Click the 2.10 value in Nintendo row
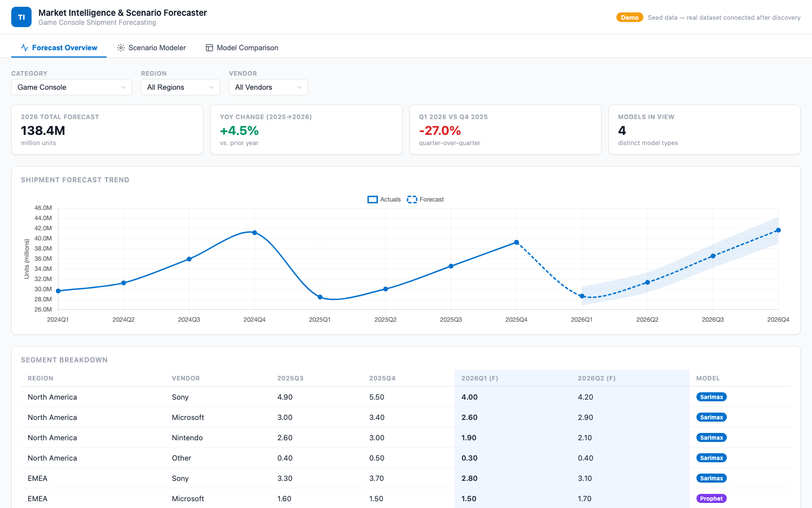Image resolution: width=812 pixels, height=508 pixels. tap(585, 437)
